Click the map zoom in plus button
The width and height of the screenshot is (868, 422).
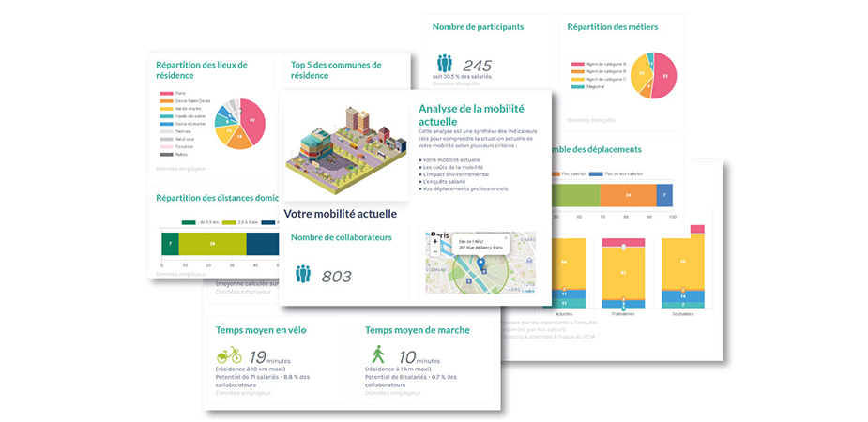434,242
